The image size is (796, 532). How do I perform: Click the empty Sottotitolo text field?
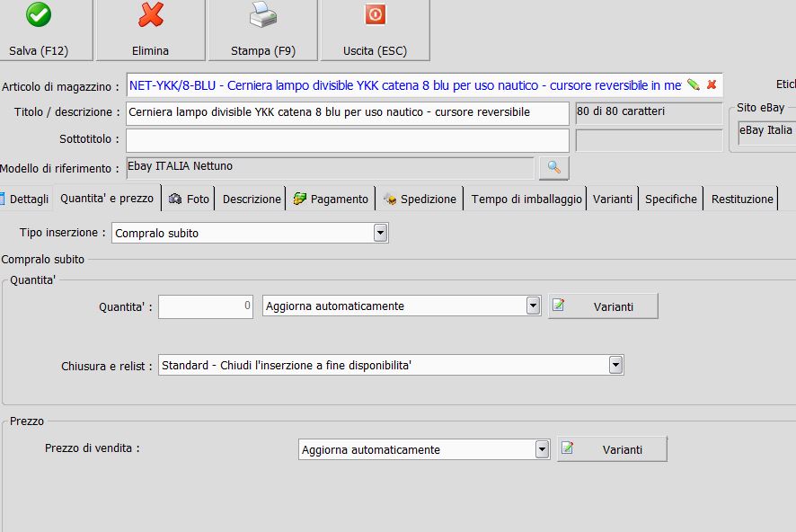click(347, 140)
